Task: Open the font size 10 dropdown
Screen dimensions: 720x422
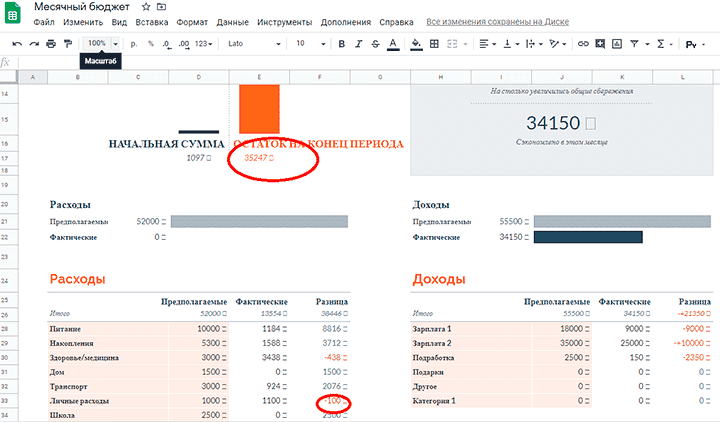Action: click(x=308, y=44)
